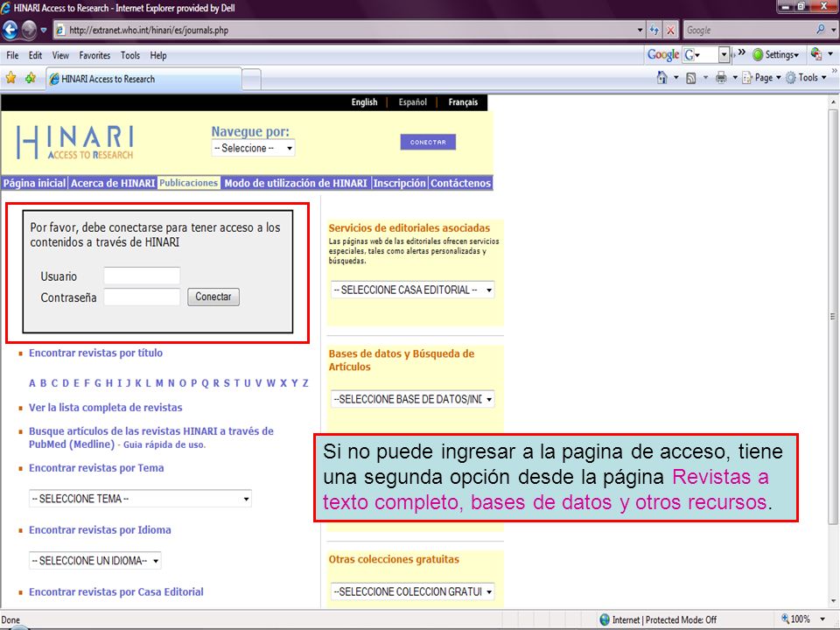Screen dimensions: 840x630
Task: Click the Internet zone globe icon
Action: 605,619
